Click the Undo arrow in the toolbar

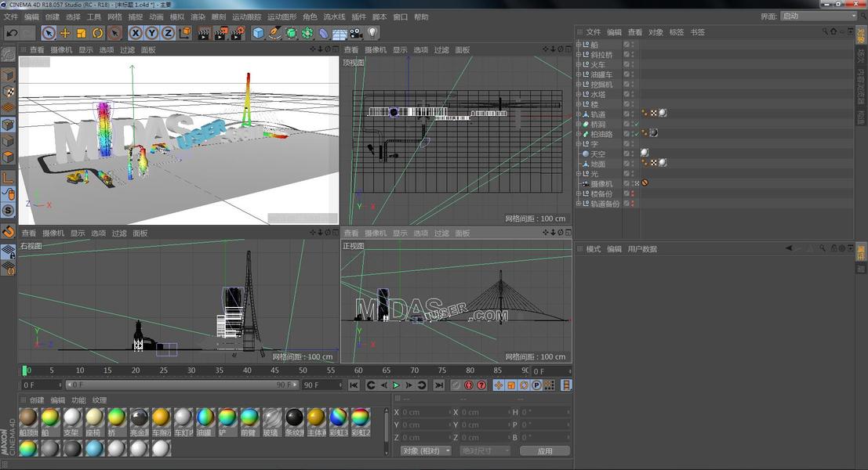click(12, 33)
